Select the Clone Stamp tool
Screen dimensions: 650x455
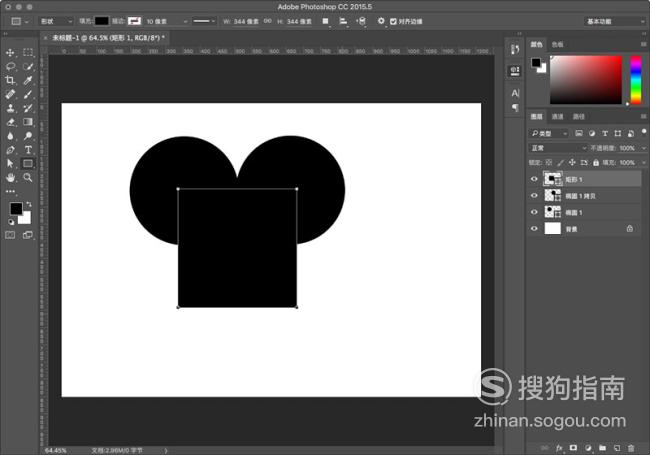[10, 108]
